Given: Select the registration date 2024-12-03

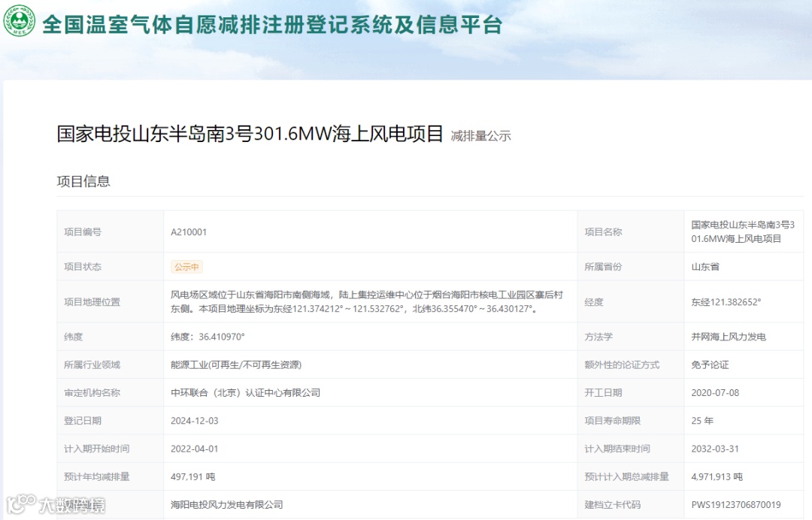Looking at the screenshot, I should 195,421.
